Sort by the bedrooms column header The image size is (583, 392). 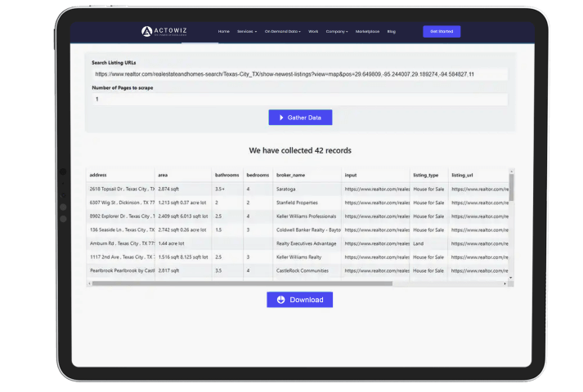tap(258, 175)
